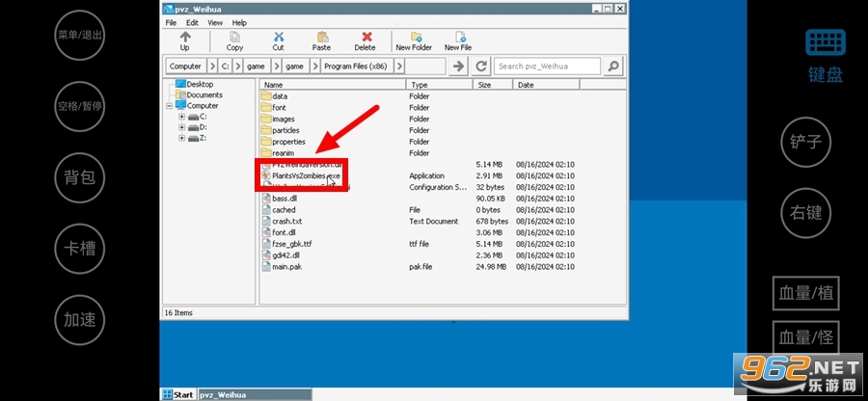Click the Search pvz_Weihua input field
868x401 pixels.
pyautogui.click(x=547, y=67)
